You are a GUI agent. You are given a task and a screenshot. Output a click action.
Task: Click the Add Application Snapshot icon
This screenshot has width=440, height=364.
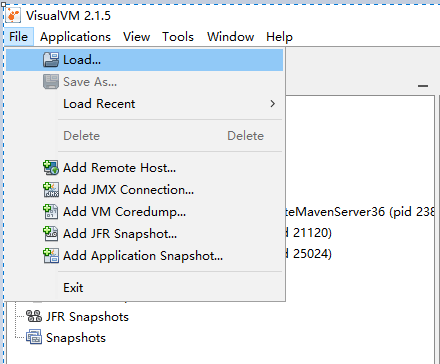click(x=51, y=256)
